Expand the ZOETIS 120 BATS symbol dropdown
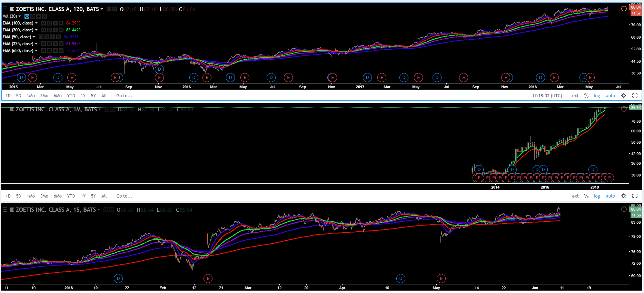The width and height of the screenshot is (644, 293). point(102,9)
